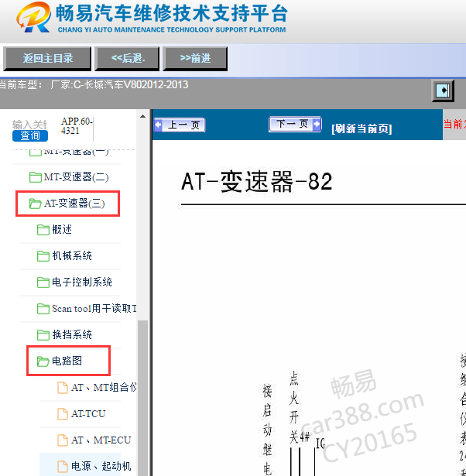The image size is (466, 476).
Task: Collapse 电路图 folder
Action: (x=67, y=361)
